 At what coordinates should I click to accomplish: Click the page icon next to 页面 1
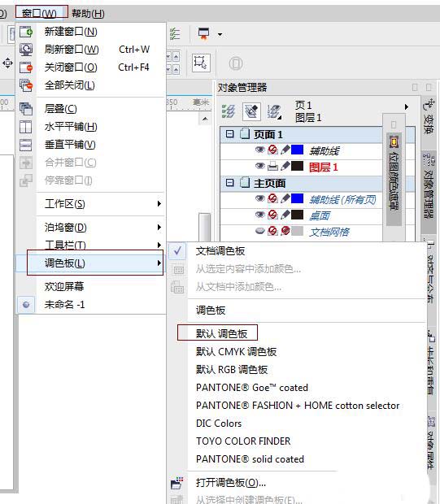[x=245, y=133]
